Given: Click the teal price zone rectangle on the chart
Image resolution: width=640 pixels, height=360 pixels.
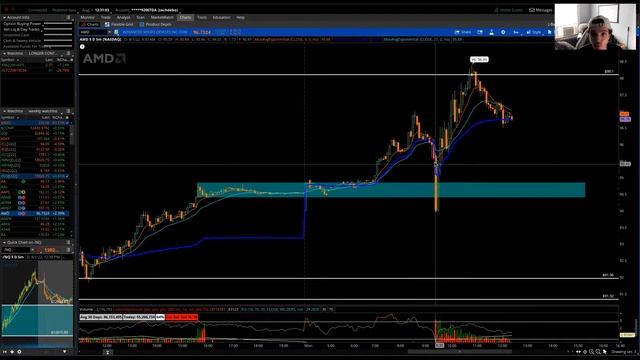Looking at the screenshot, I should click(391, 190).
